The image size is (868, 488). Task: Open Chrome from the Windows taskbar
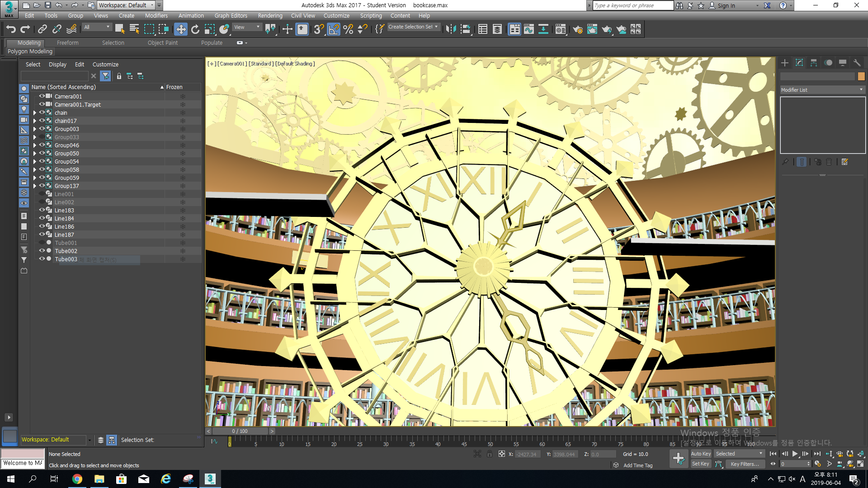[x=77, y=479]
